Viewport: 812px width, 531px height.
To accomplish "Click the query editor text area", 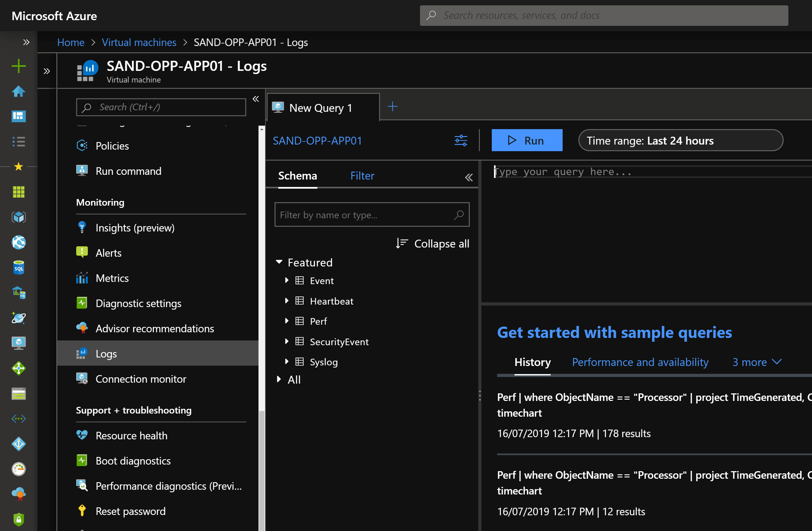I will coord(646,232).
